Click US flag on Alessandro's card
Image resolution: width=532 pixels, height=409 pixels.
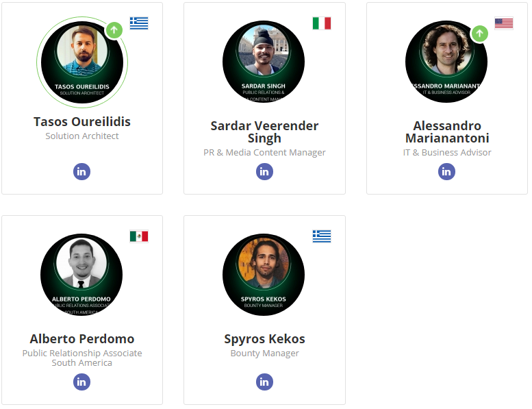[504, 23]
